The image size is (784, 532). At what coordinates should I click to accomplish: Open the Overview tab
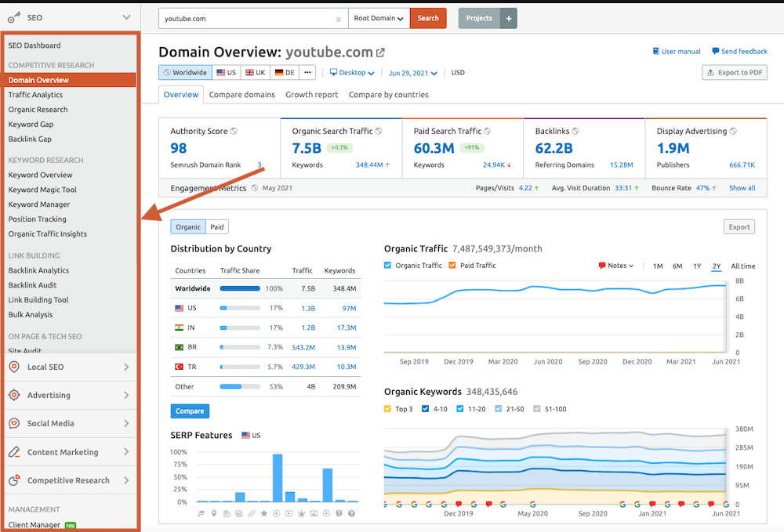pos(181,94)
